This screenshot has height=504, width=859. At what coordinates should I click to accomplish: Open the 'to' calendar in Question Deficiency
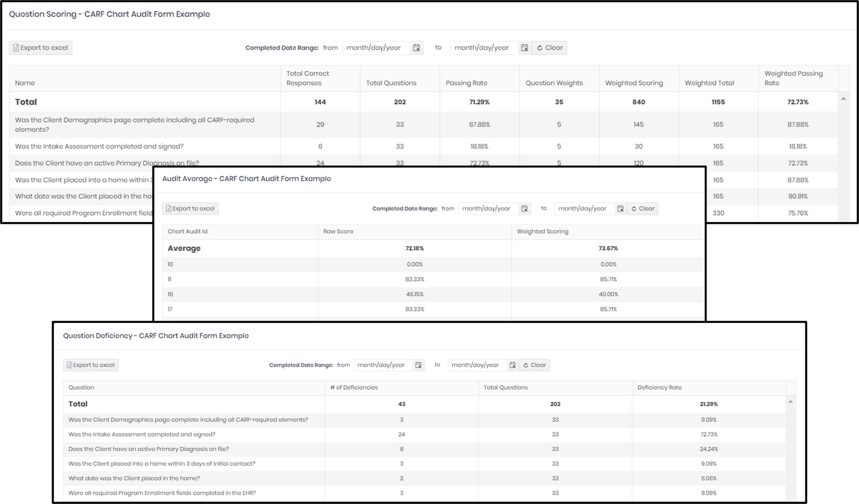[512, 365]
